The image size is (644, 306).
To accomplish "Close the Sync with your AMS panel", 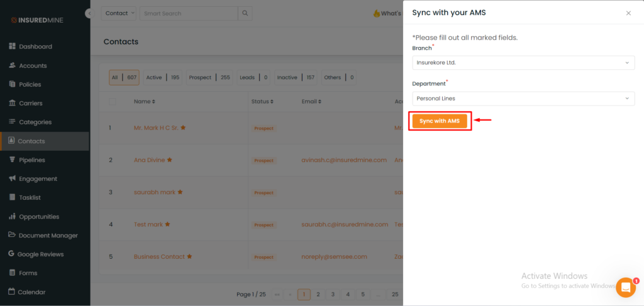I will click(x=628, y=13).
